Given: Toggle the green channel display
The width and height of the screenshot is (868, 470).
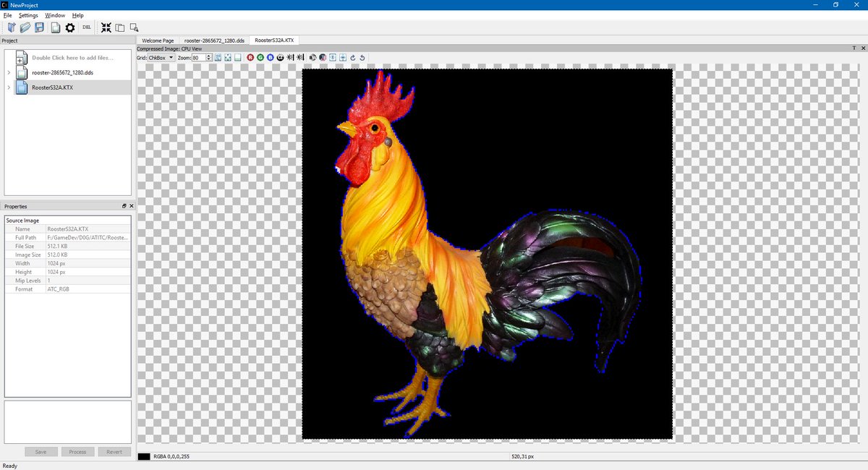Looking at the screenshot, I should click(x=260, y=57).
